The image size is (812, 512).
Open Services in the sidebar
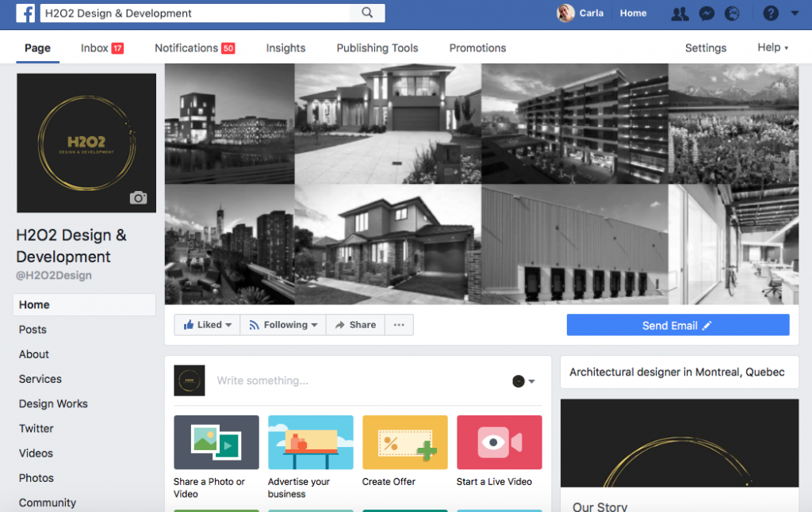tap(40, 379)
